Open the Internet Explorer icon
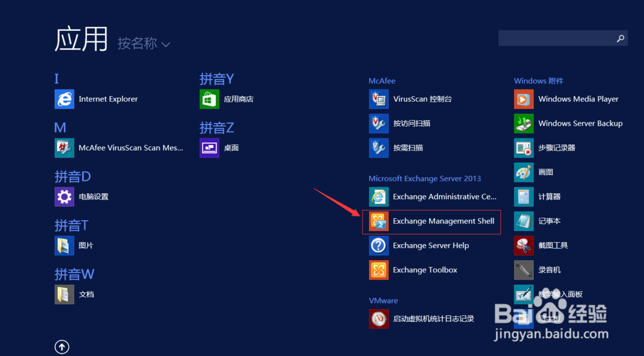The width and height of the screenshot is (644, 356). [x=64, y=99]
